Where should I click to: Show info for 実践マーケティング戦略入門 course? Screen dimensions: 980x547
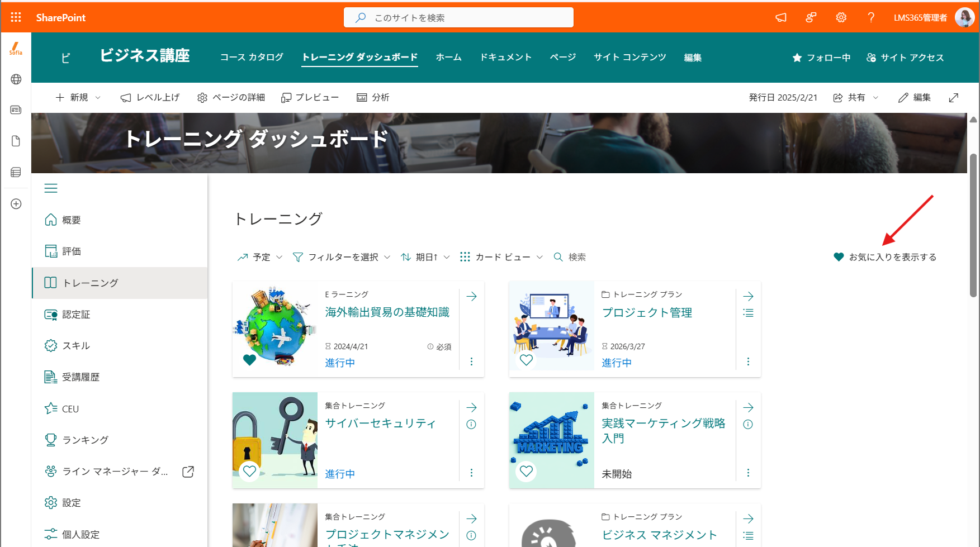(748, 425)
